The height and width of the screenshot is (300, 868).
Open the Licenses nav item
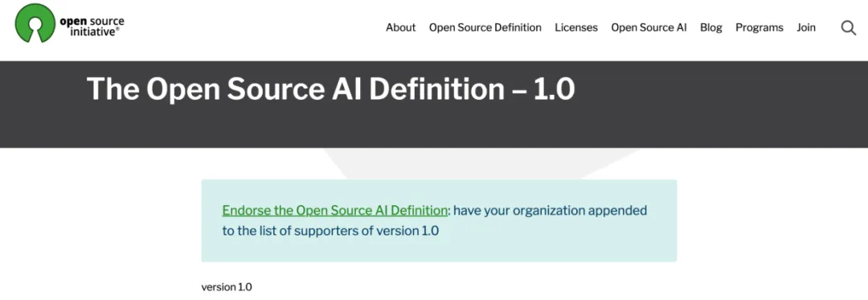pyautogui.click(x=576, y=27)
